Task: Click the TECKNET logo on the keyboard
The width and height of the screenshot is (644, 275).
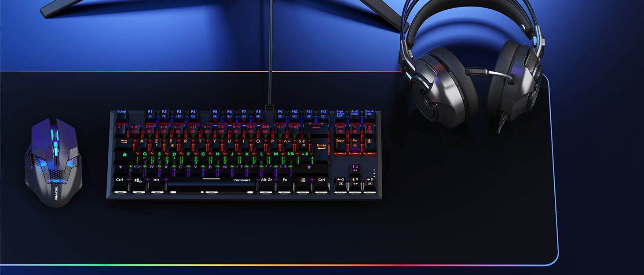Action: (x=243, y=180)
